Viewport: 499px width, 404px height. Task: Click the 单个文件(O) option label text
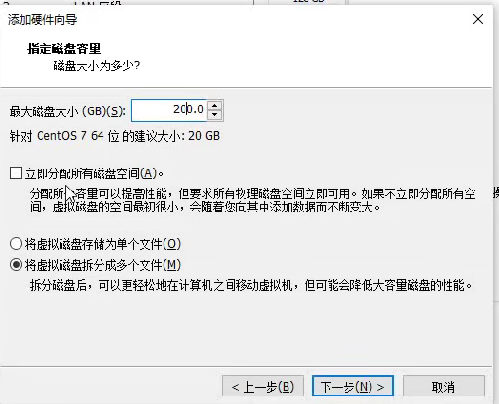pyautogui.click(x=103, y=244)
